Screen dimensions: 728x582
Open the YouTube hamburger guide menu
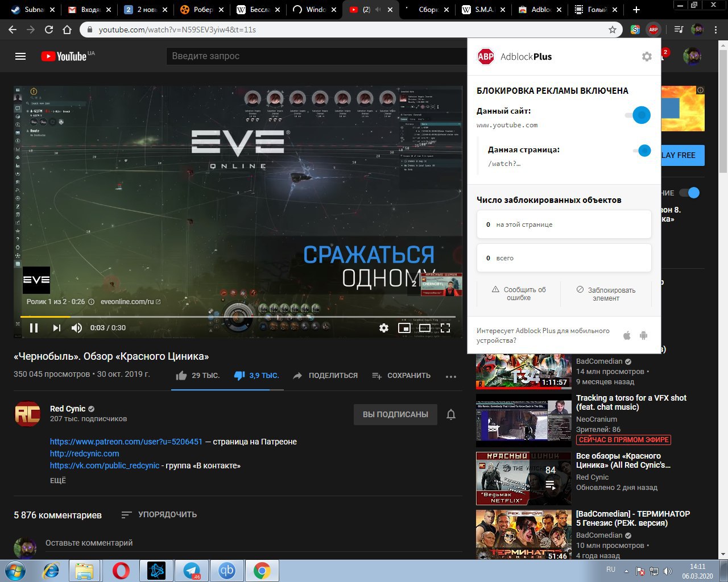(20, 56)
